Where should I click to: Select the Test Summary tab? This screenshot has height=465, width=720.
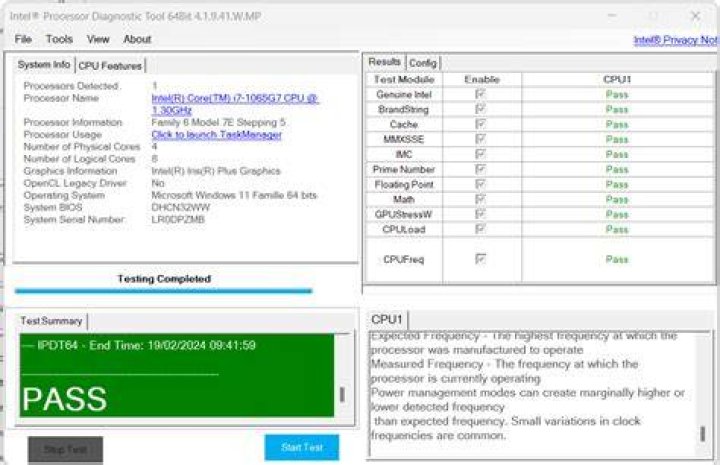point(51,321)
